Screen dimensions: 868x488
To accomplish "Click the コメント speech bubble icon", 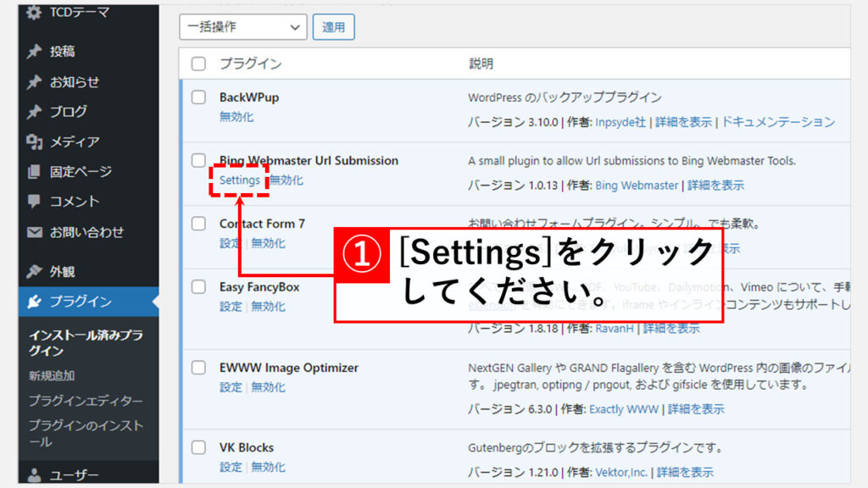I will [34, 202].
